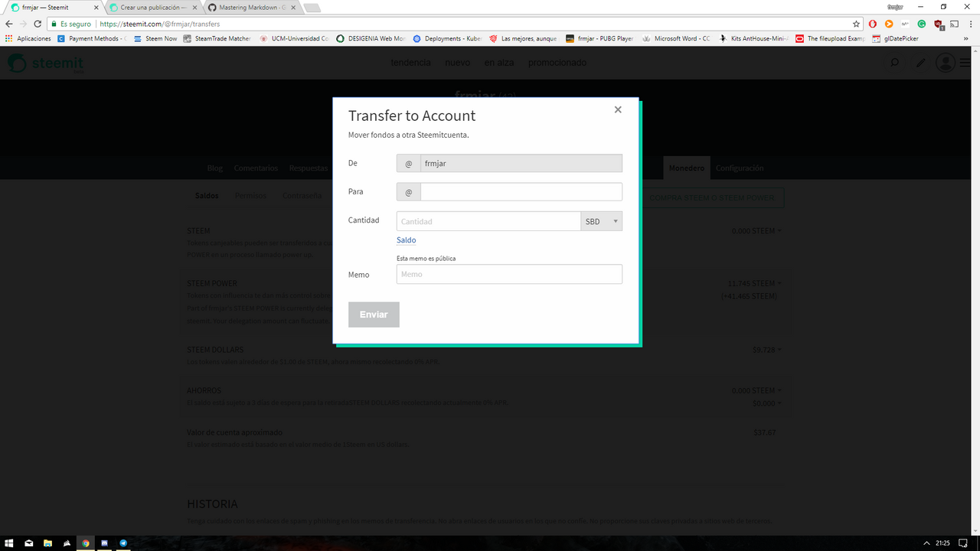
Task: Select the Monedero tab
Action: tap(687, 168)
